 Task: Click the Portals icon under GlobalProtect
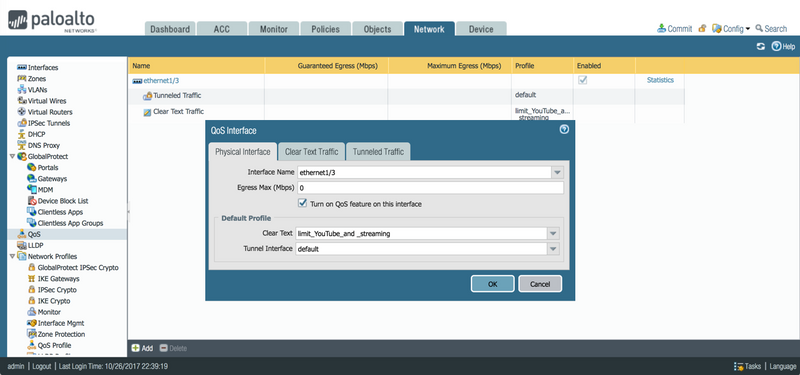pos(32,167)
